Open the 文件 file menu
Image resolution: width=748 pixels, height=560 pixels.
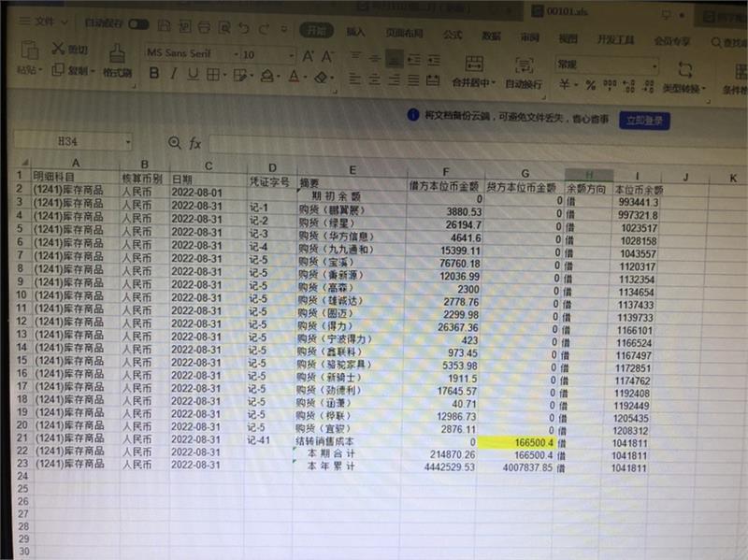[x=45, y=22]
